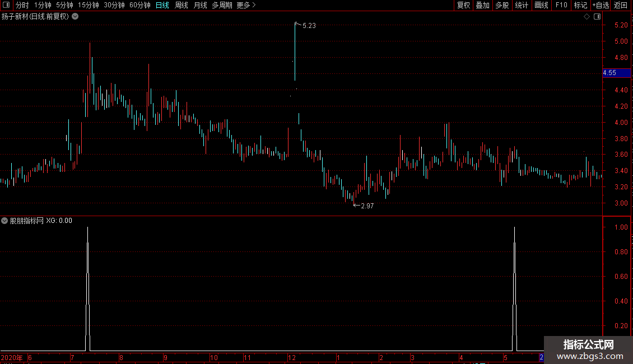Select the 日线 daily chart tab
633x364 pixels.
pos(162,5)
